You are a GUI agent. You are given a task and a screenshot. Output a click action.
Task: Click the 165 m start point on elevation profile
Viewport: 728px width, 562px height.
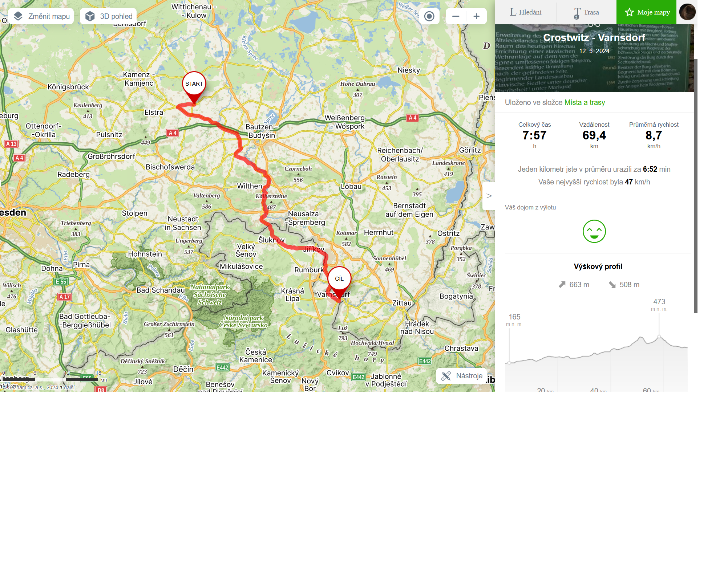tap(509, 362)
